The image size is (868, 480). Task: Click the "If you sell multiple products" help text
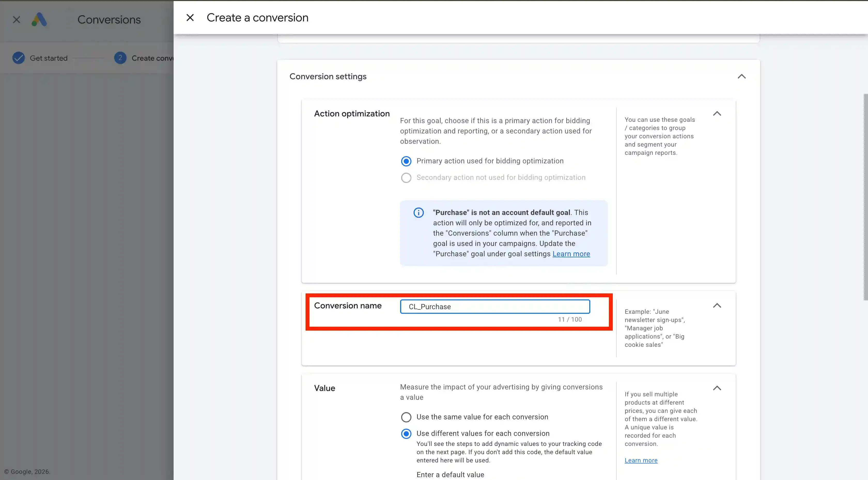coord(661,419)
